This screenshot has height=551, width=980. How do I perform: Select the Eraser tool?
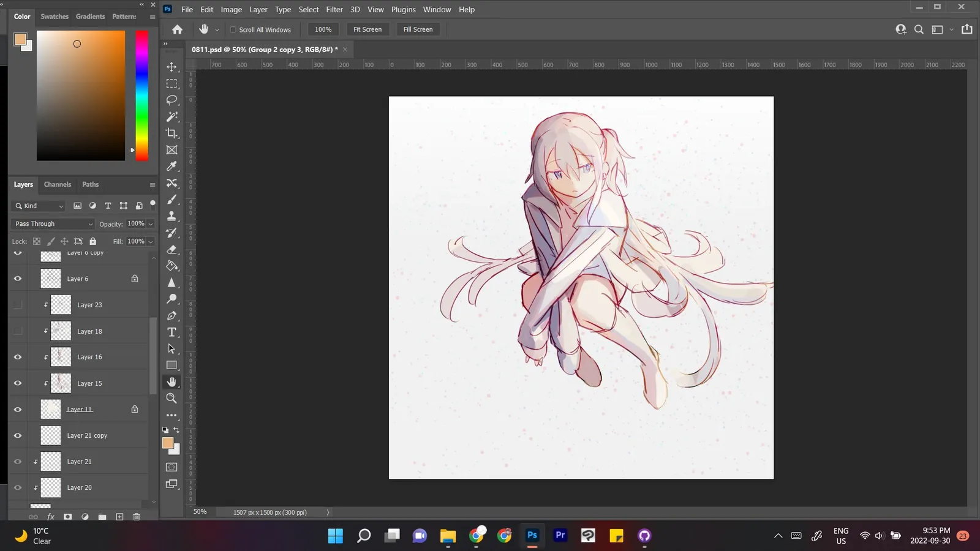tap(171, 249)
